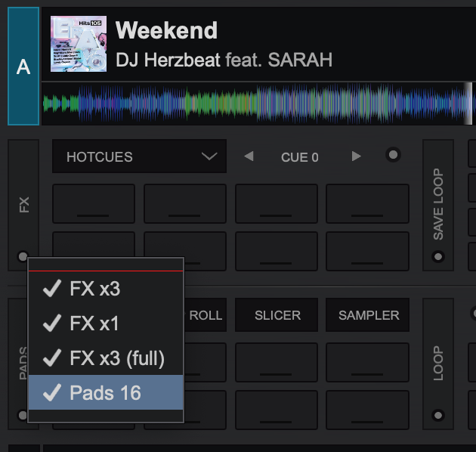Viewport: 476px width, 452px height.
Task: Switch to SAMPLER pad page
Action: [368, 315]
